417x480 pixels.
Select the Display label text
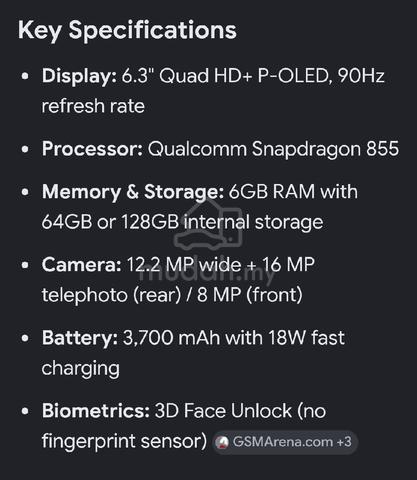pos(79,76)
